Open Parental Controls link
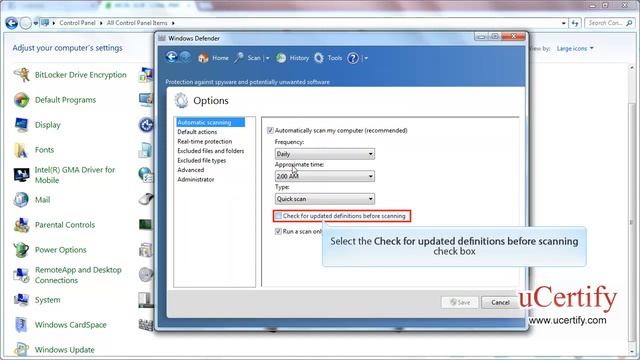Screen dimensions: 640x360 pyautogui.click(x=65, y=225)
